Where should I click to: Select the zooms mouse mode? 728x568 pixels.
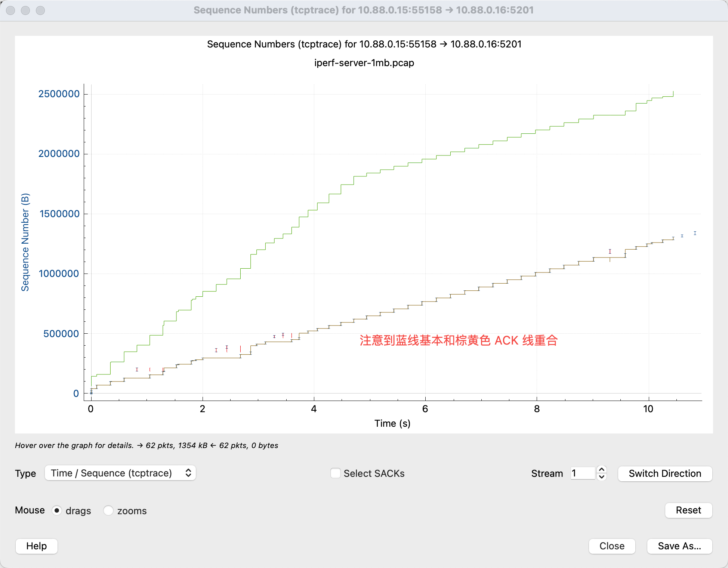tap(108, 510)
